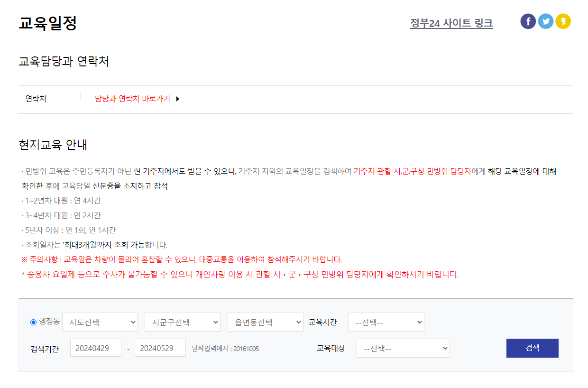Open the yellow KakaoTalk share icon
The width and height of the screenshot is (588, 388).
[563, 21]
